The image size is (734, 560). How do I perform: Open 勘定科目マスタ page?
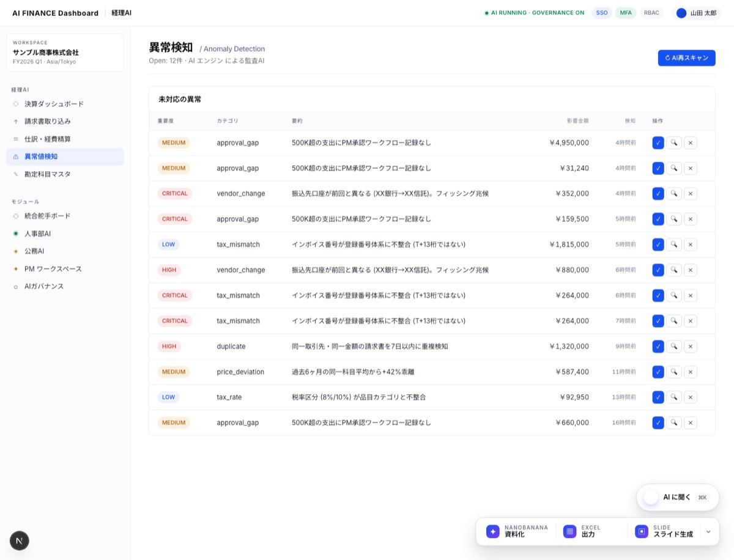[65, 174]
